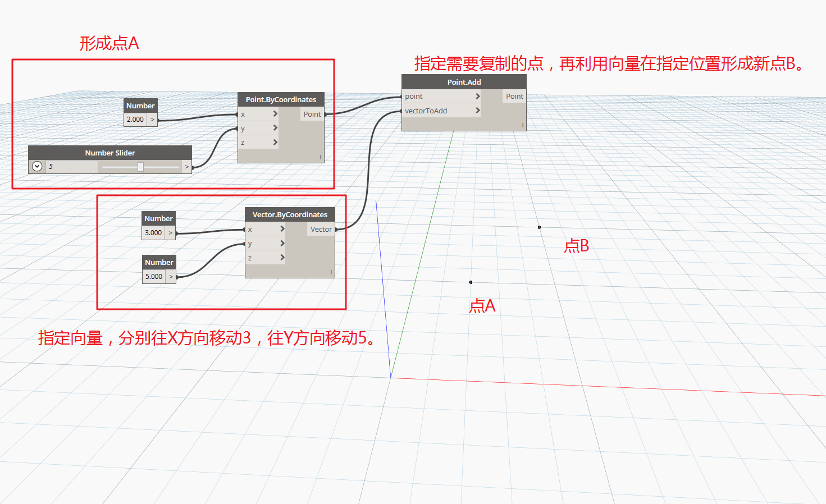The width and height of the screenshot is (826, 504).
Task: Click the point input chevron on Point.Add
Action: [478, 97]
